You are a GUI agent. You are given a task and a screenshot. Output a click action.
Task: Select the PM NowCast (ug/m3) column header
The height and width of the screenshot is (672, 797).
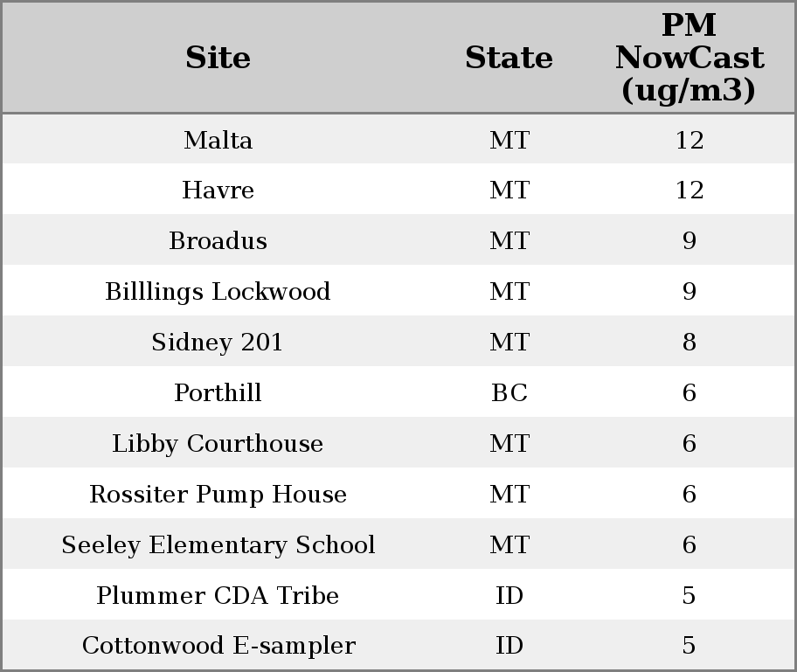[689, 58]
